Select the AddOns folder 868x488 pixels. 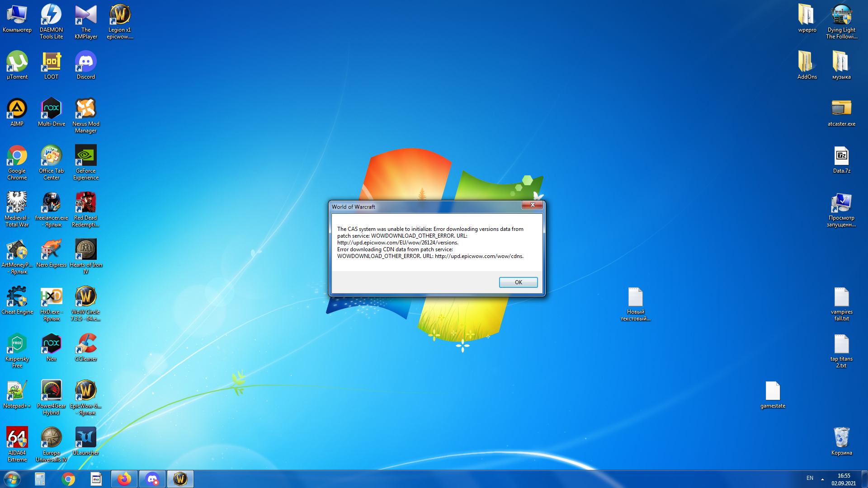tap(807, 66)
